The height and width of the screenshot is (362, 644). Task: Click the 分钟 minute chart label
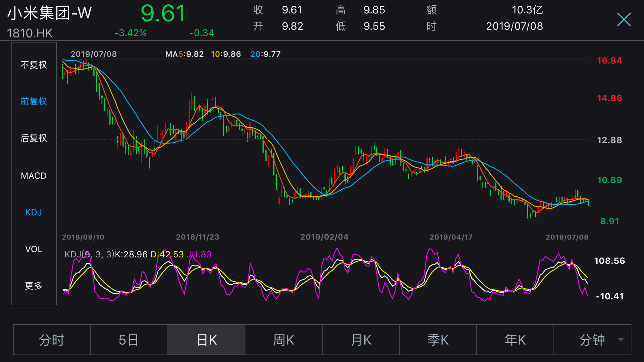592,340
